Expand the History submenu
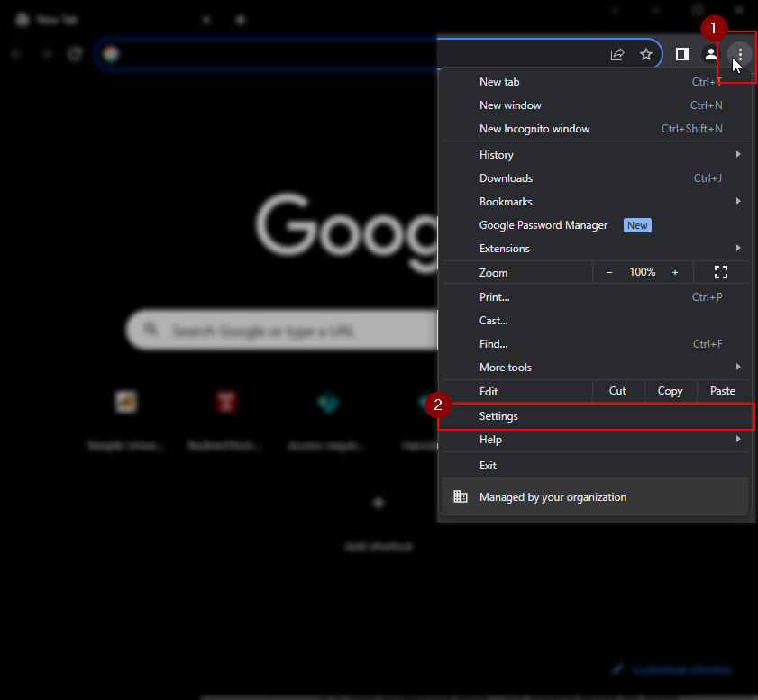 click(x=595, y=155)
